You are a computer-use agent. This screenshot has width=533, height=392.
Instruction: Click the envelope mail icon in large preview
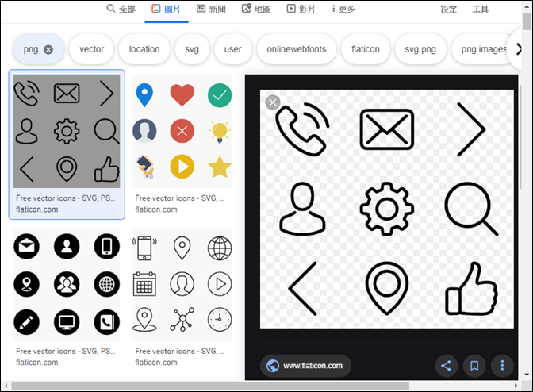click(387, 129)
